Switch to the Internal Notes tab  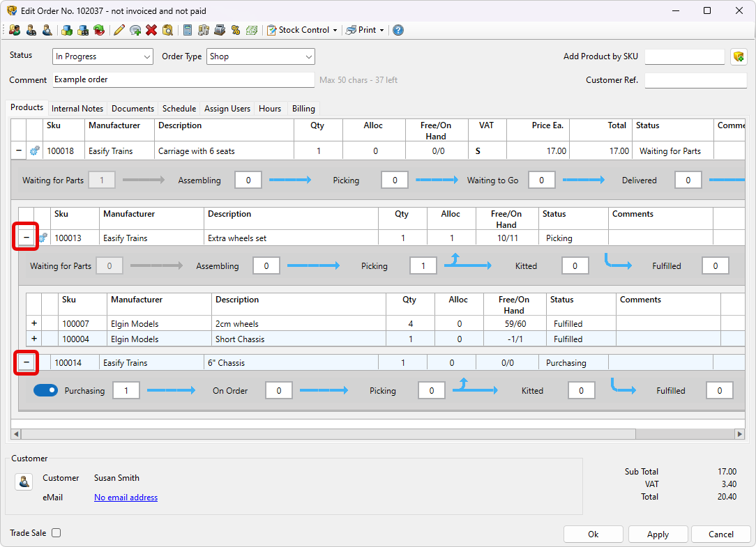click(x=77, y=109)
